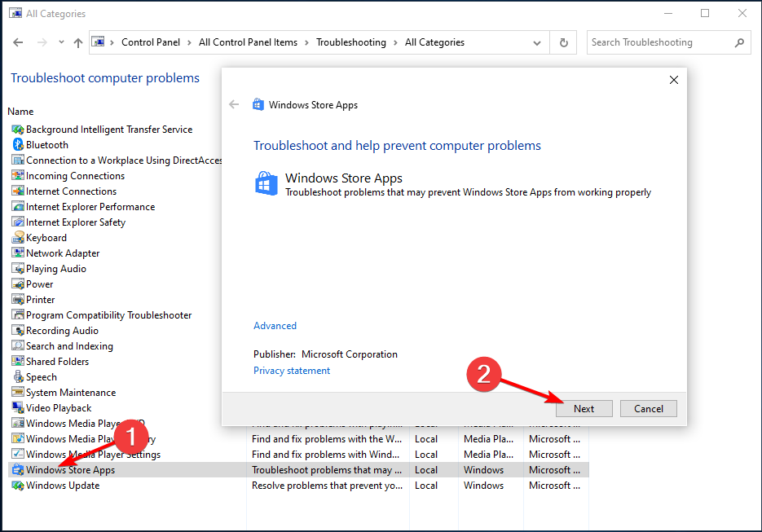This screenshot has height=532, width=762.
Task: Cancel the Windows Store Apps troubleshooter
Action: [648, 409]
